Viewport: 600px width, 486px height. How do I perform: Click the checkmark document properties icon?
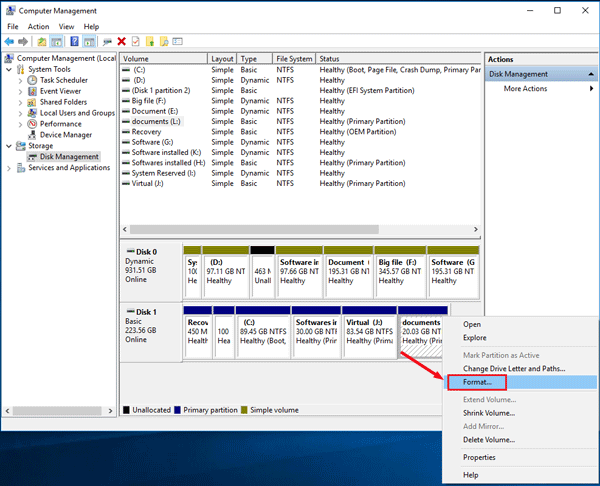pyautogui.click(x=135, y=41)
